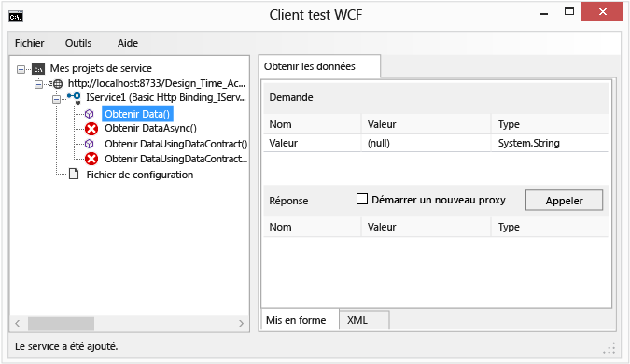630x364 pixels.
Task: Click the Valeur name cell in Demande row
Action: 313,143
